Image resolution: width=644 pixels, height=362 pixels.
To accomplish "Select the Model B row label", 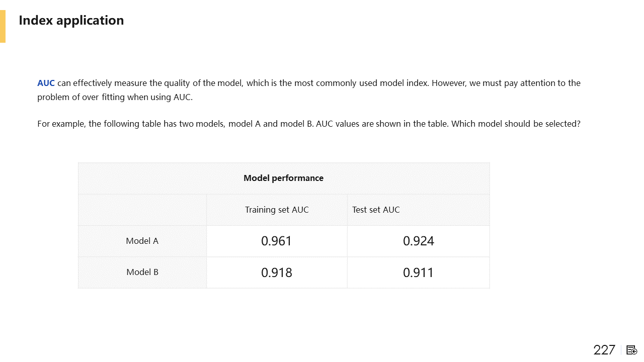I will click(142, 272).
